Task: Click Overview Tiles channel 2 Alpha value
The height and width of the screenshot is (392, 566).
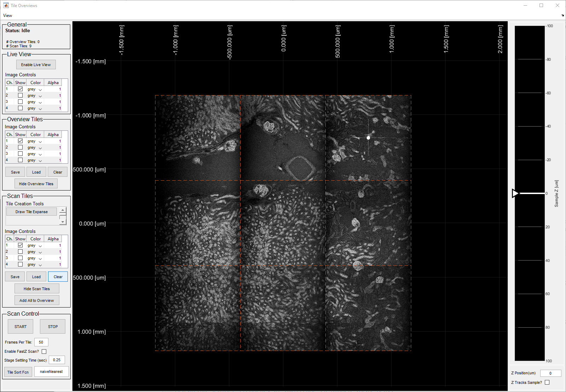Action: coord(53,148)
